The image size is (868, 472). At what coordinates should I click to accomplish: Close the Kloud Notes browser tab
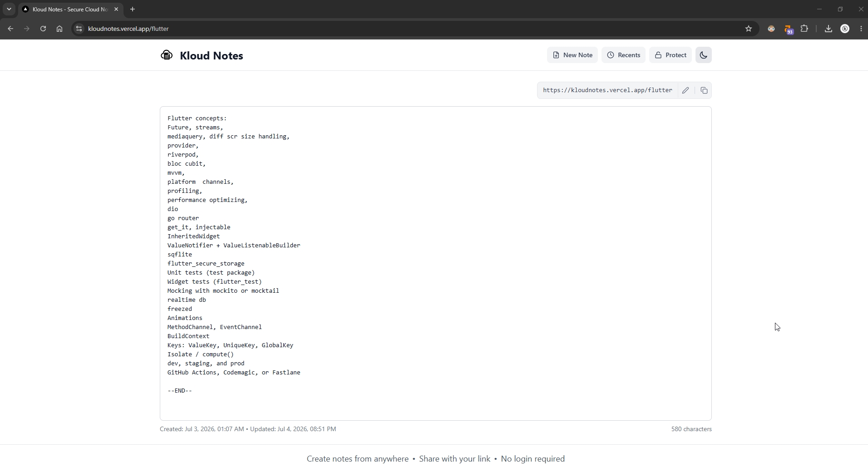point(116,9)
